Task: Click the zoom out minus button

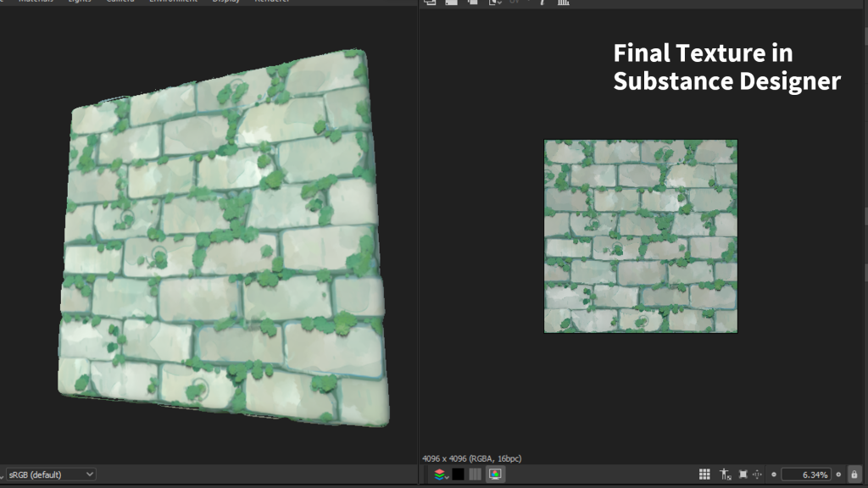Action: 774,474
